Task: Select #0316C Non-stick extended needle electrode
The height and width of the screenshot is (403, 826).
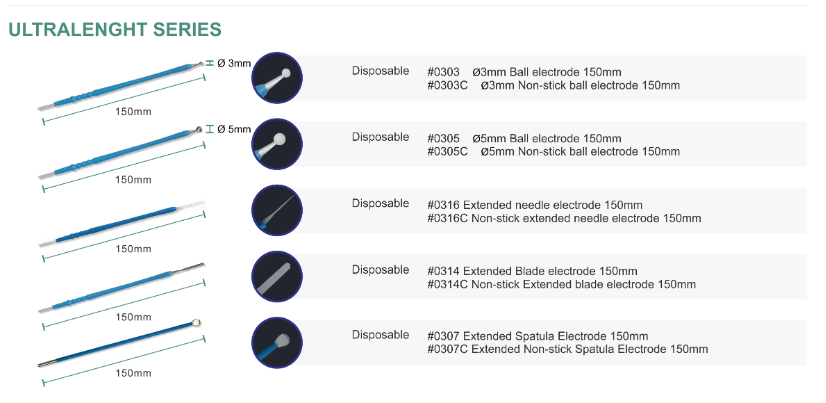Action: click(x=563, y=218)
